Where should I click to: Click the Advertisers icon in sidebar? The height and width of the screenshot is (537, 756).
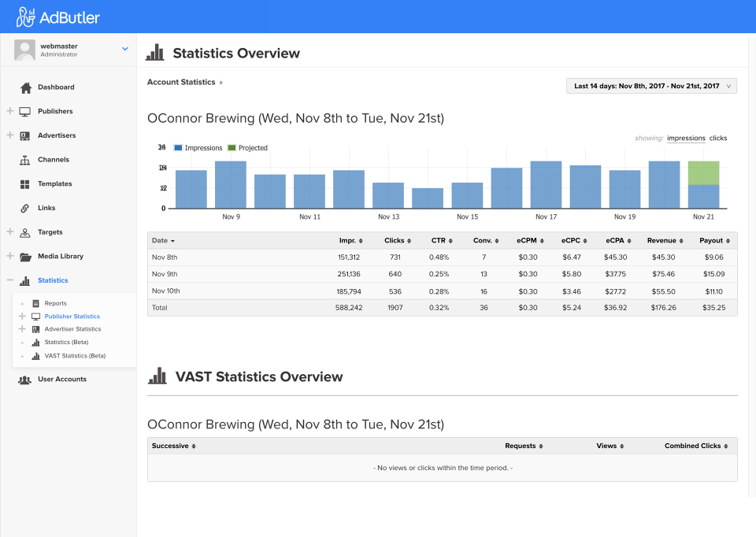[x=25, y=135]
